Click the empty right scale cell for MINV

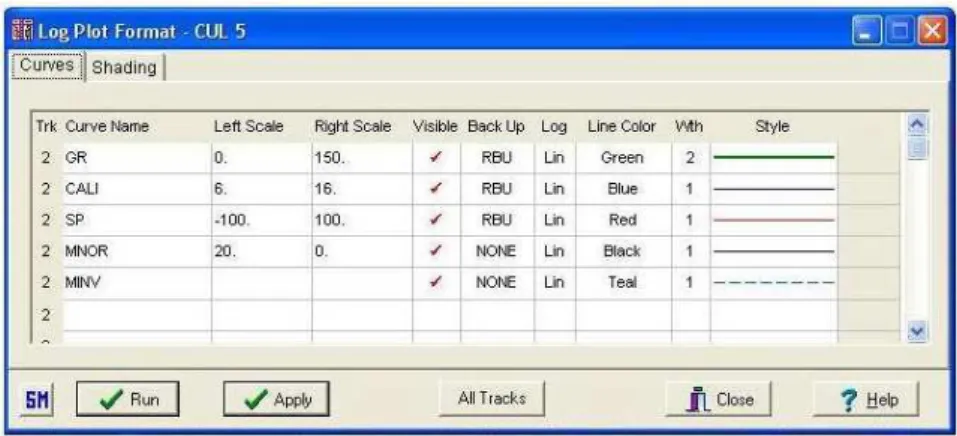click(362, 282)
